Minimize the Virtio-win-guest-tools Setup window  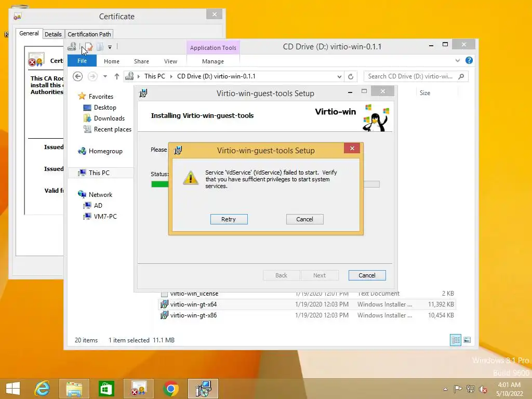(350, 92)
